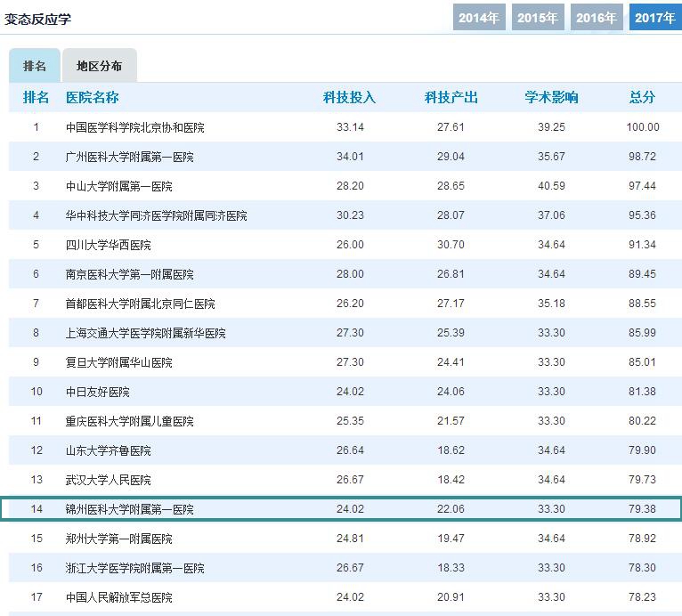Click total score 88.55

coord(643,304)
